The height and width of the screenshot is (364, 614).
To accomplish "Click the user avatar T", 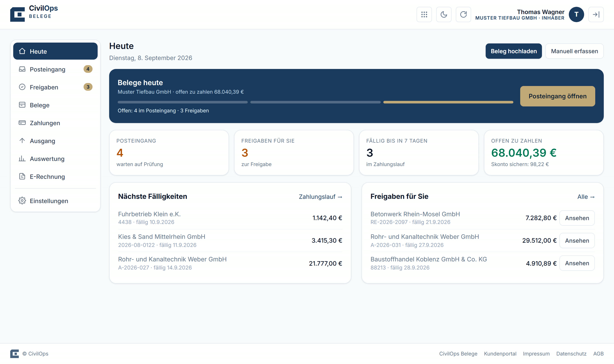I will click(576, 14).
